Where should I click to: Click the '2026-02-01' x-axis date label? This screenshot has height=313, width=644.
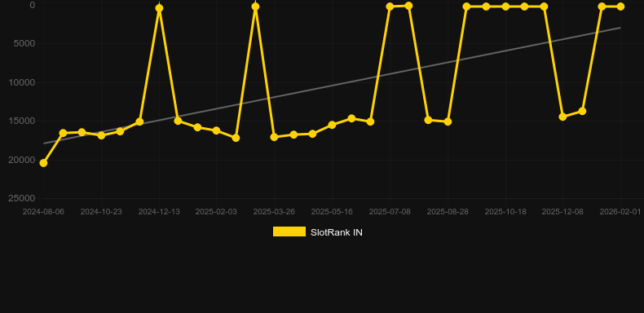click(620, 212)
